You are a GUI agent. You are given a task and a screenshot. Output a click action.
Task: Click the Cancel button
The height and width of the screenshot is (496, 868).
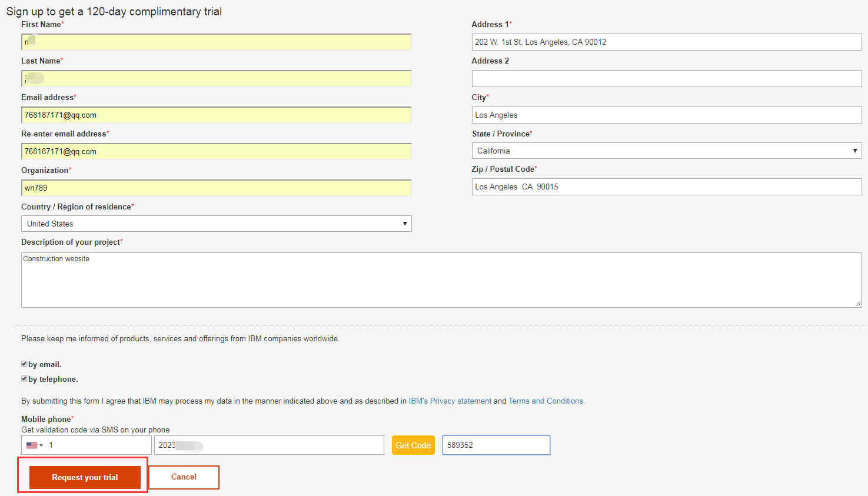click(x=184, y=477)
